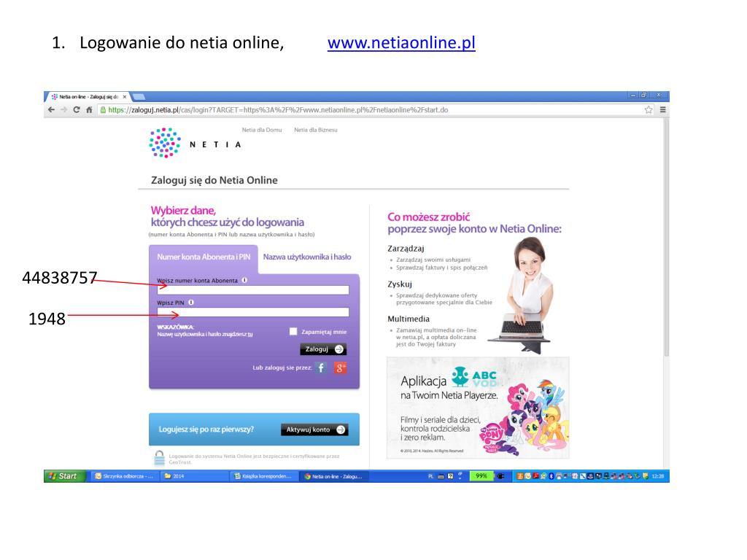Click the Windows Start button

[65, 476]
